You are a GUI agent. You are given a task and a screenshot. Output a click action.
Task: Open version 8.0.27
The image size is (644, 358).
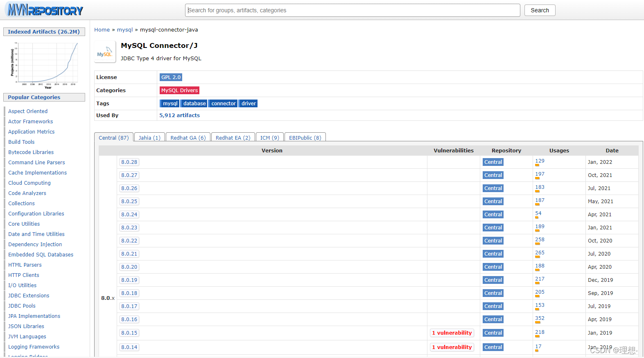(x=129, y=175)
